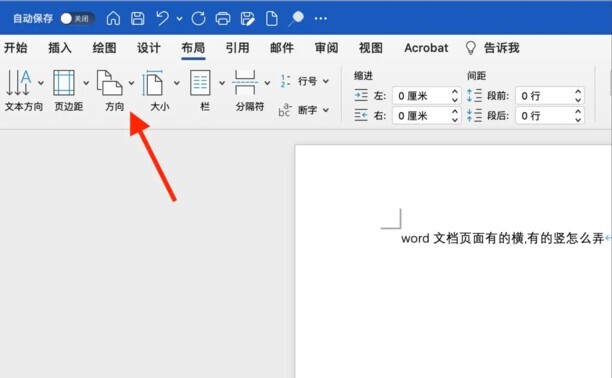
Task: Click the right indent icon beside 右
Action: [x=361, y=115]
